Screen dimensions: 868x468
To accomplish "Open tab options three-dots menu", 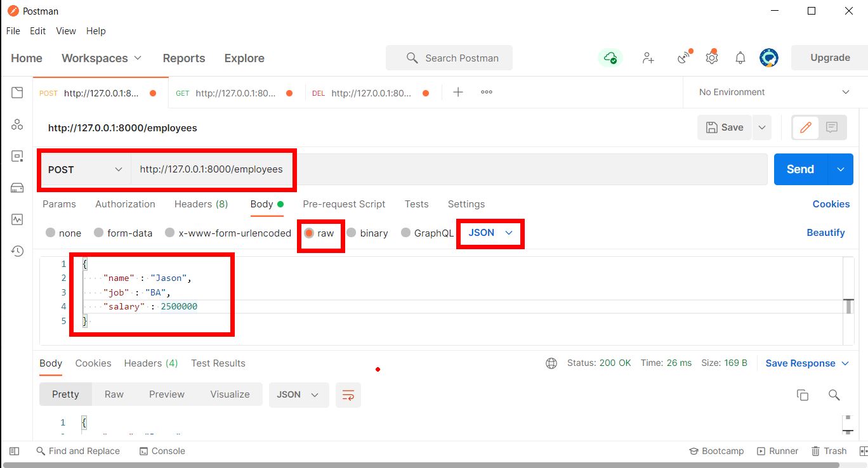I will coord(487,92).
